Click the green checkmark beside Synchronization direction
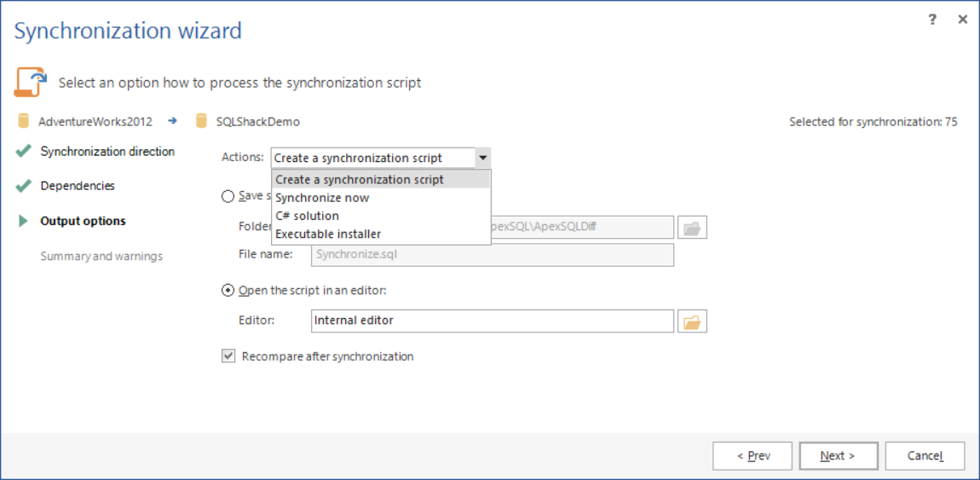 pos(24,152)
